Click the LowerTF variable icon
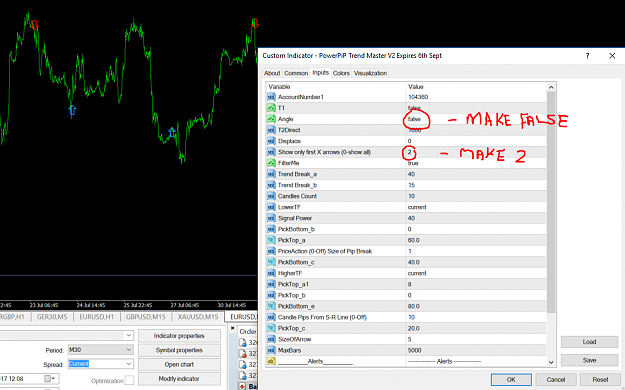625x390 pixels. [x=271, y=207]
